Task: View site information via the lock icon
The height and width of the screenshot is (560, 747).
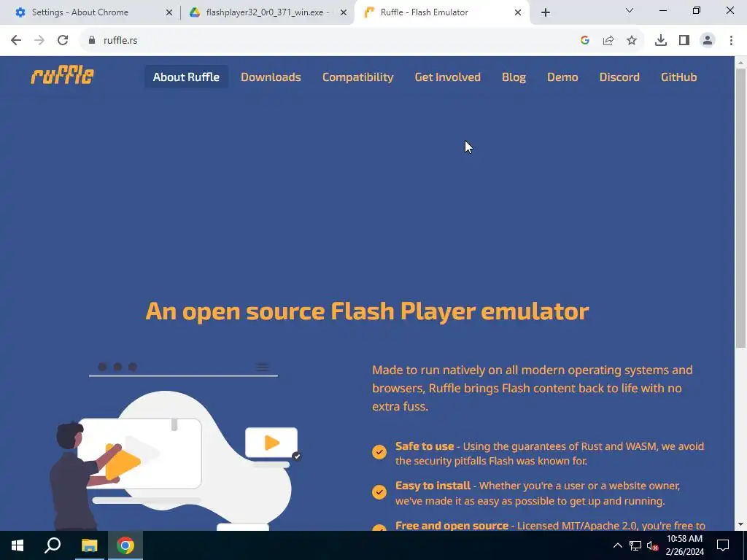Action: pos(92,41)
